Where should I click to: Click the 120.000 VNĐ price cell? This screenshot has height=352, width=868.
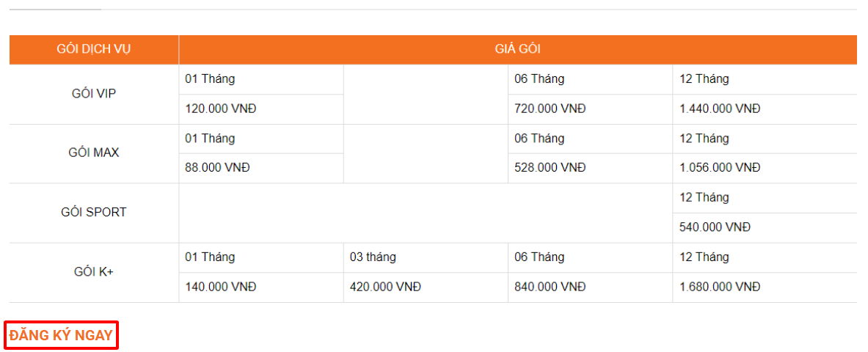[221, 109]
